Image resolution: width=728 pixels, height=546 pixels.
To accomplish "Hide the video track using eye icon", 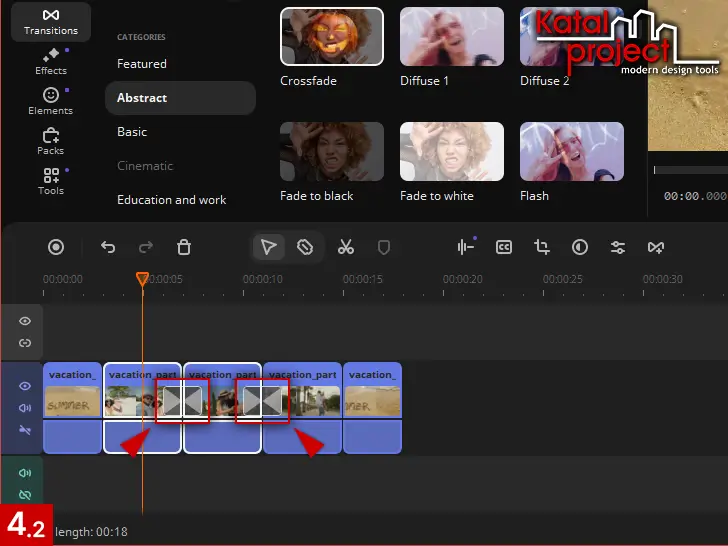I will 25,386.
